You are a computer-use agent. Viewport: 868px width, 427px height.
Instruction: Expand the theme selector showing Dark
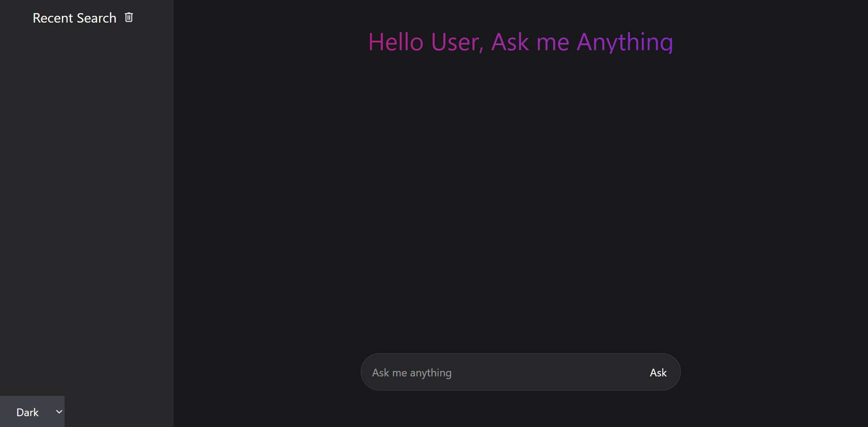coord(32,412)
